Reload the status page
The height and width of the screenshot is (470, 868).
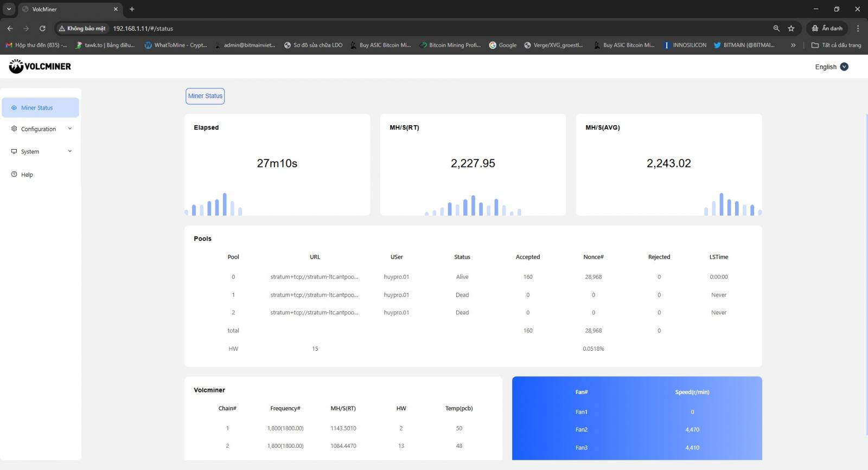[42, 28]
